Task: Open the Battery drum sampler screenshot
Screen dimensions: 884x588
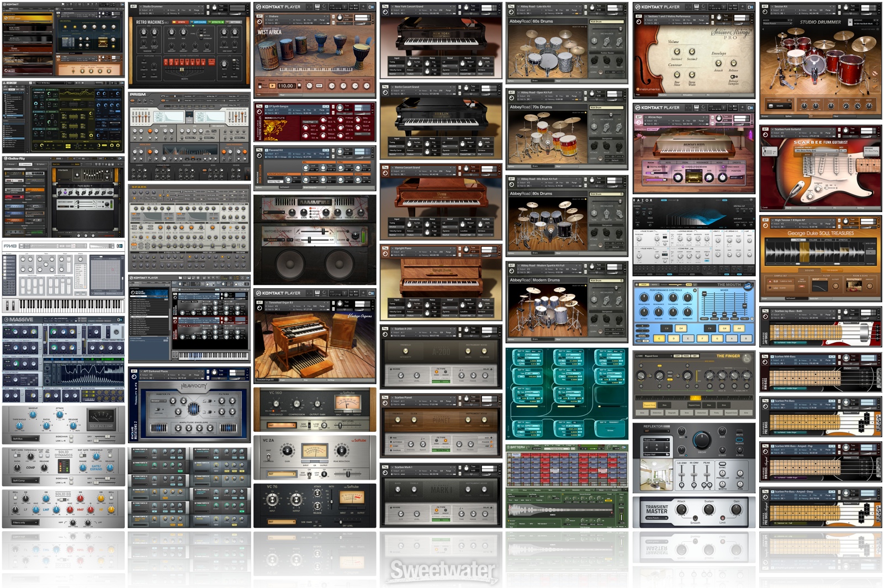Action: click(567, 486)
